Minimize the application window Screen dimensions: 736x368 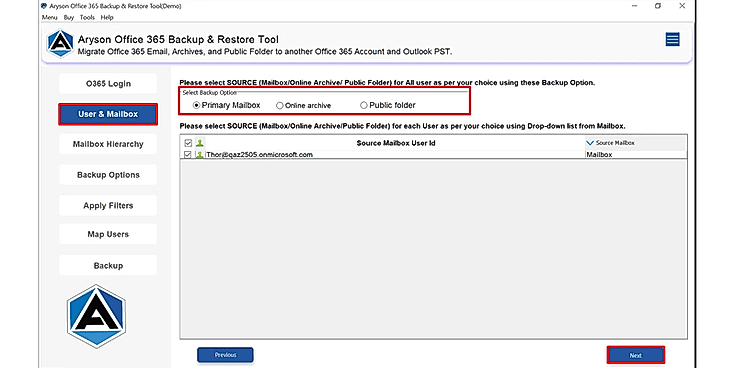tap(634, 6)
